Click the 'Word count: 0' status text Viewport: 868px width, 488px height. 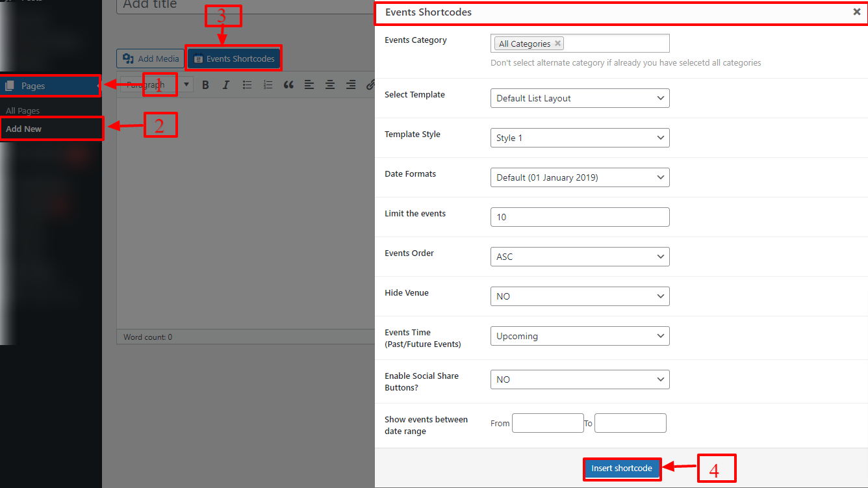[x=148, y=337]
